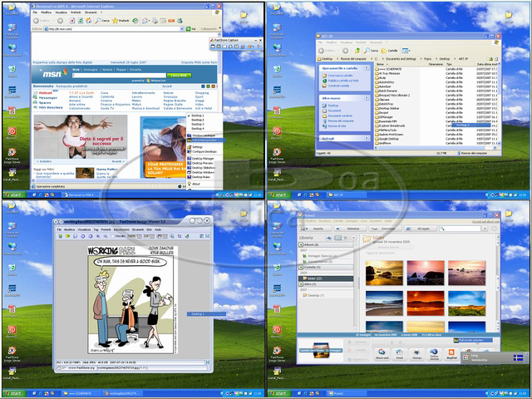Click the Email button in Picasa tray
The width and height of the screenshot is (532, 399).
point(399,354)
